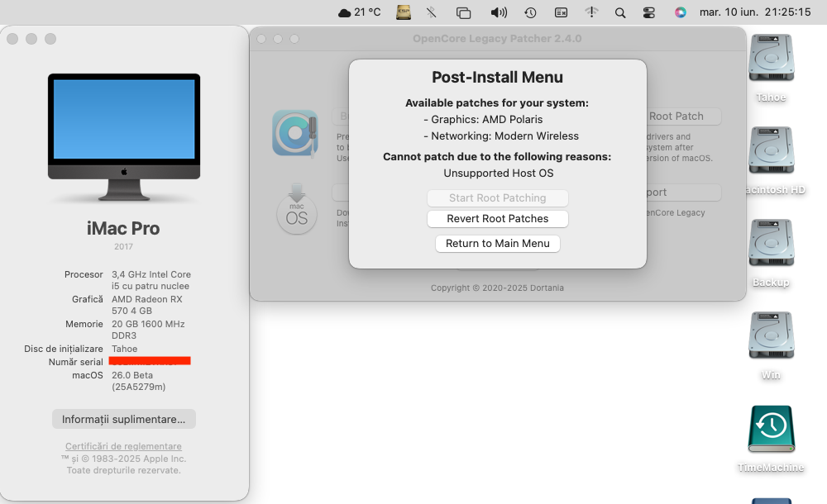827x504 pixels.
Task: Click the OpenCore disk with screwdriver icon
Action: [295, 133]
